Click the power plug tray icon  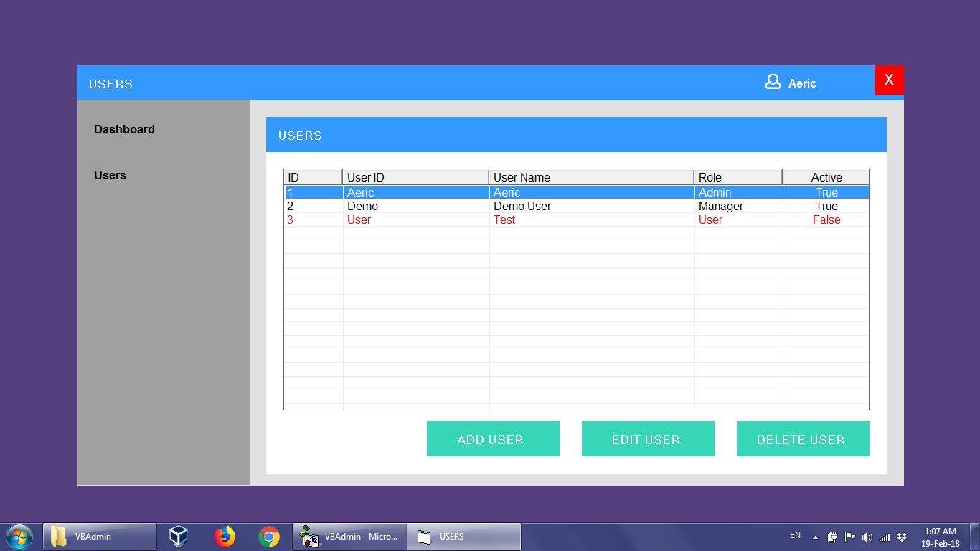[x=832, y=537]
